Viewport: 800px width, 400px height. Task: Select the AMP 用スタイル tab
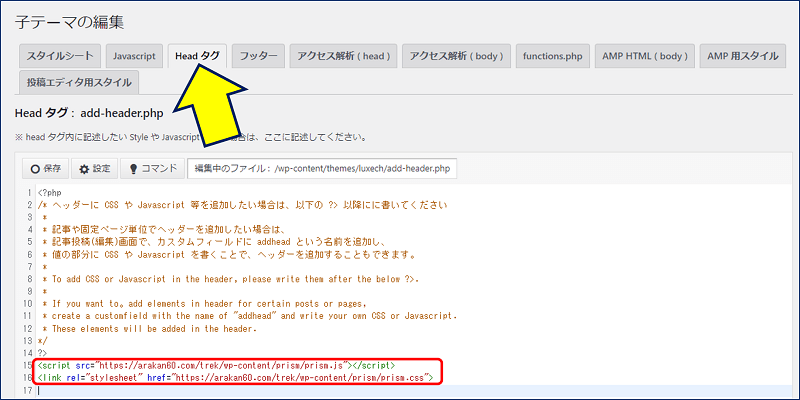point(743,56)
